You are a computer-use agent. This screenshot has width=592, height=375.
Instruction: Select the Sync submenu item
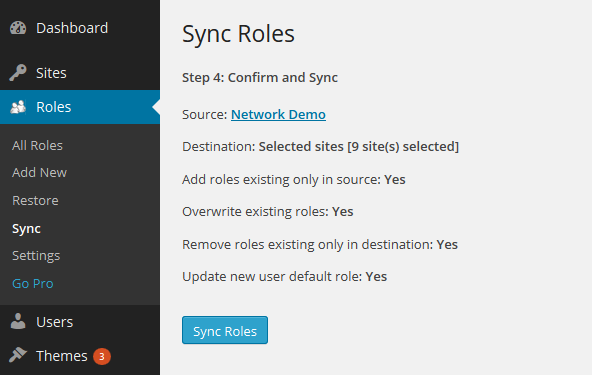[26, 229]
